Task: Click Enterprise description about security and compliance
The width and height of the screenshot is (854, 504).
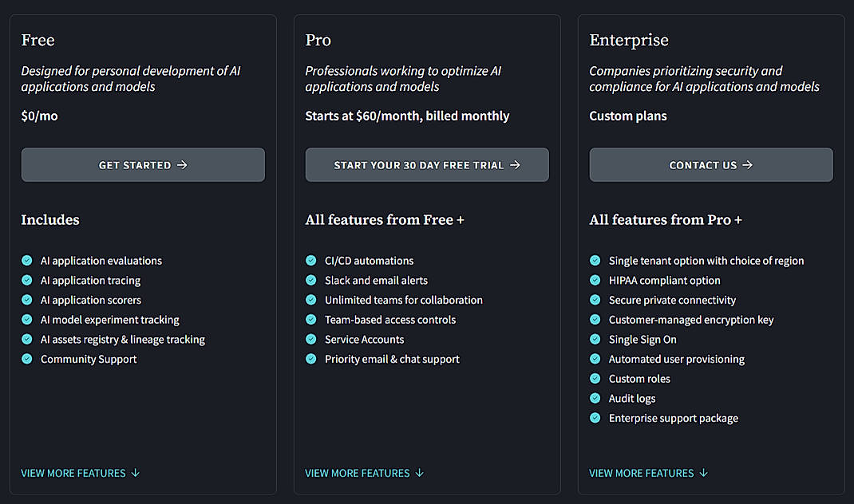Action: 704,79
